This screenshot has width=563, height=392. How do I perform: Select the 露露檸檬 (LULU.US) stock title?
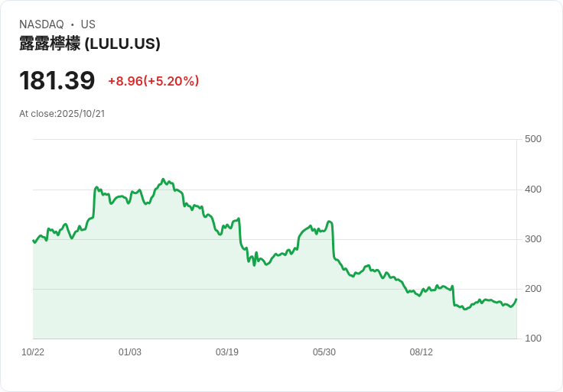(x=89, y=44)
